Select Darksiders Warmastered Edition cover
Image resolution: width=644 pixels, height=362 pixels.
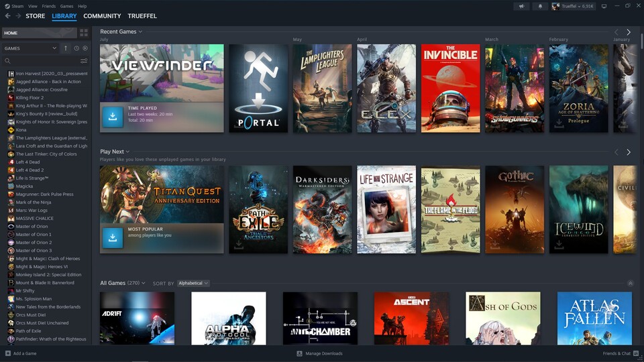coord(323,209)
